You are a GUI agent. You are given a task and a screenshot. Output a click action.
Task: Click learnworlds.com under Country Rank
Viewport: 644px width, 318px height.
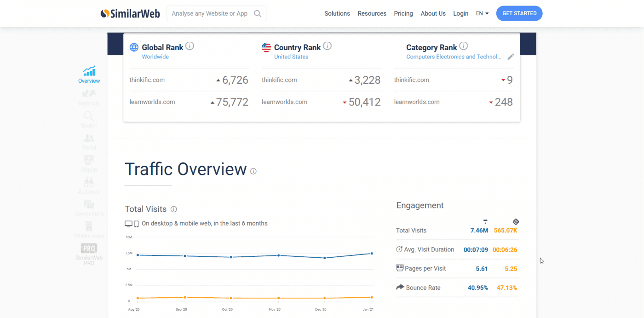point(284,102)
